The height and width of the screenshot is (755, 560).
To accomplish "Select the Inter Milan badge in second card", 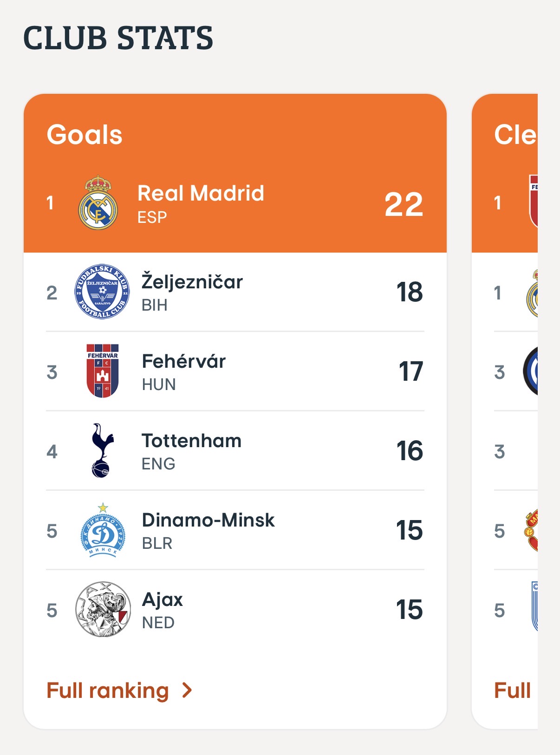I will click(x=530, y=371).
